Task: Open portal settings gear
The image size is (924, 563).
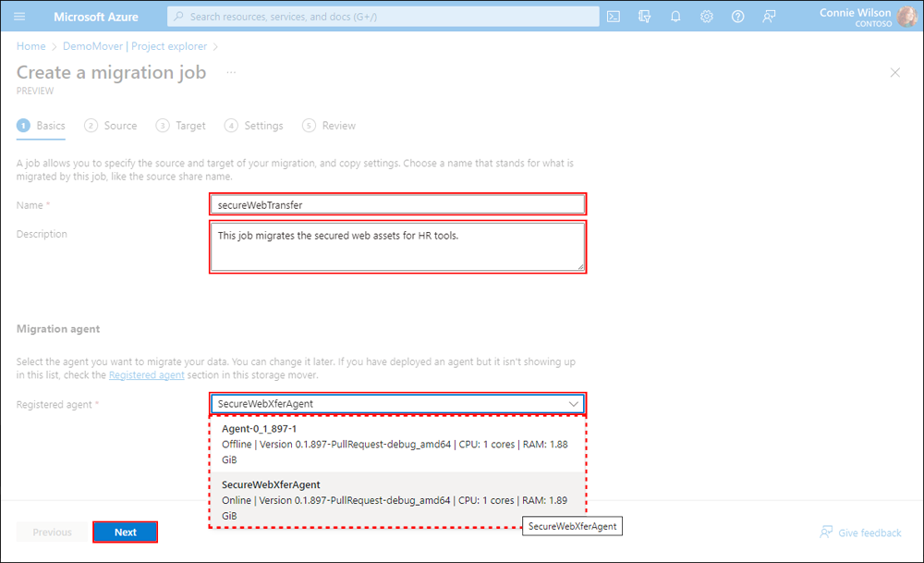Action: [707, 17]
